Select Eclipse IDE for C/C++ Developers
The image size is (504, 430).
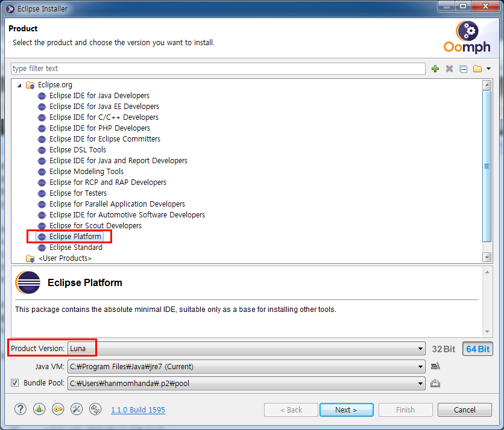tap(104, 117)
